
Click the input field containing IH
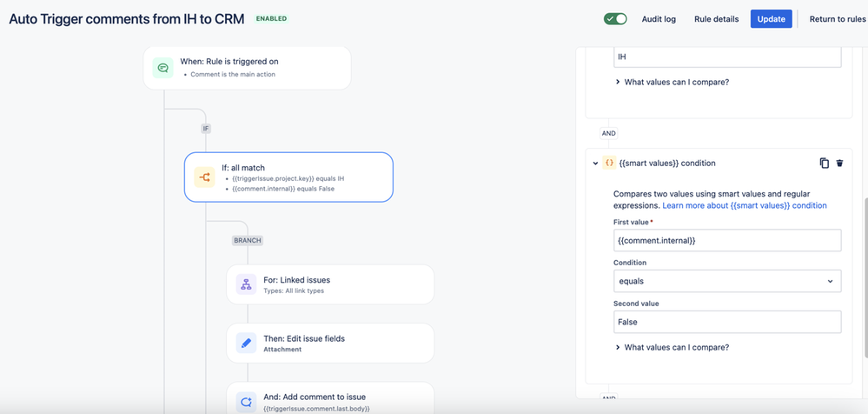pos(727,57)
